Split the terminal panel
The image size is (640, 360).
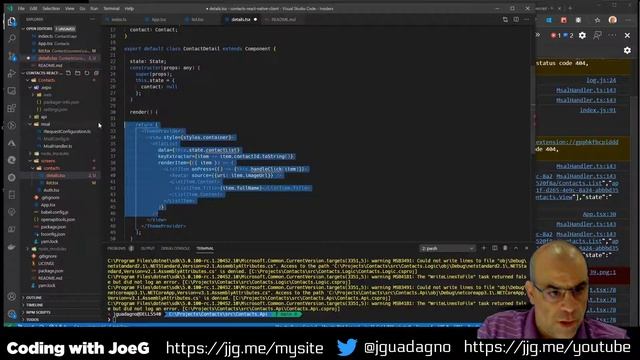point(494,248)
